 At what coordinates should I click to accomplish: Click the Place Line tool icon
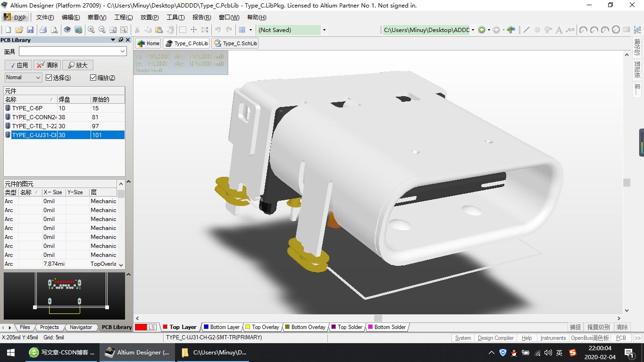[x=527, y=30]
